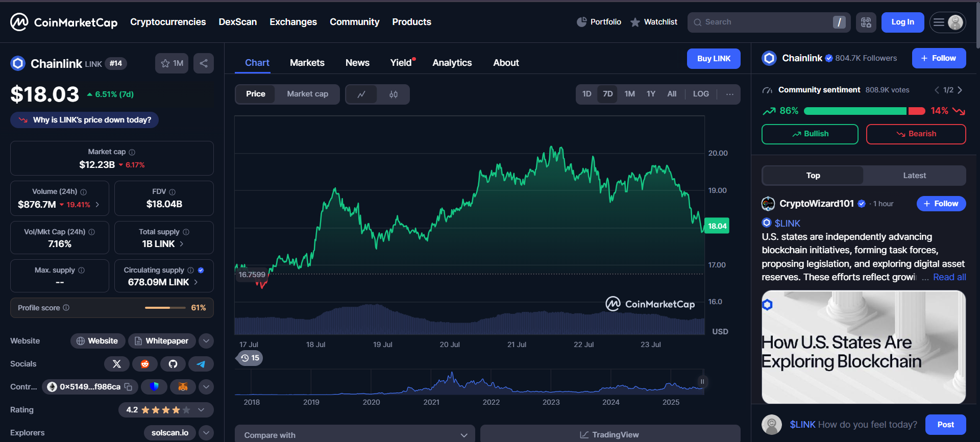Open the Telegram social link
980x442 pixels.
click(201, 364)
